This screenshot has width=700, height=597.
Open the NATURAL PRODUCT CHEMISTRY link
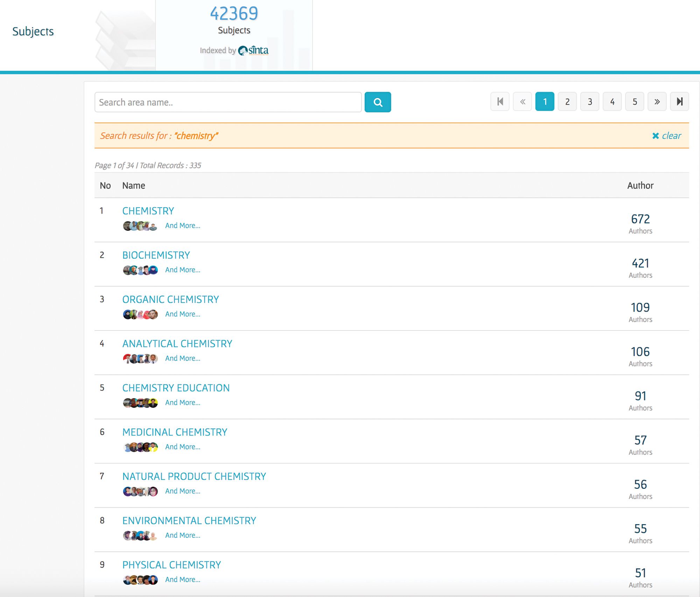coord(194,477)
